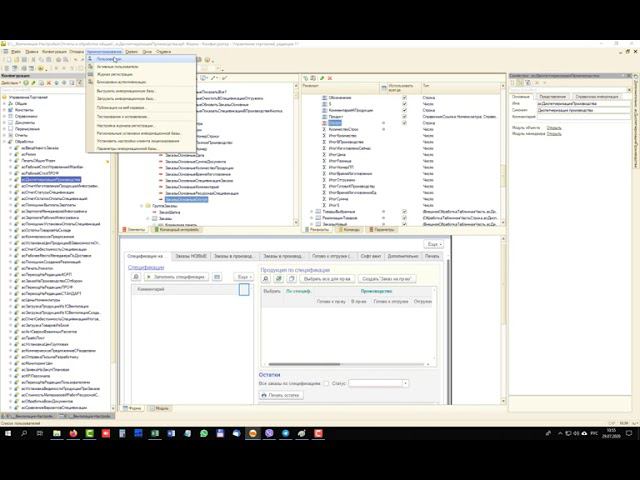Click green add button in configuration tree toolbar
640x480 pixels.
point(26,83)
